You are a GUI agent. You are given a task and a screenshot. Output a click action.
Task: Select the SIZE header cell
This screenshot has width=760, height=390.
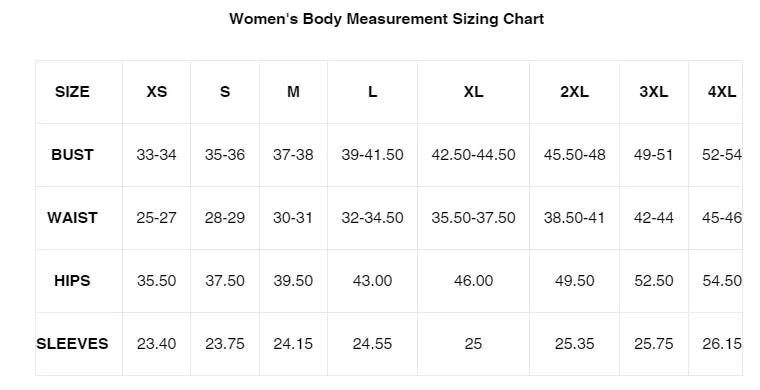click(x=72, y=92)
